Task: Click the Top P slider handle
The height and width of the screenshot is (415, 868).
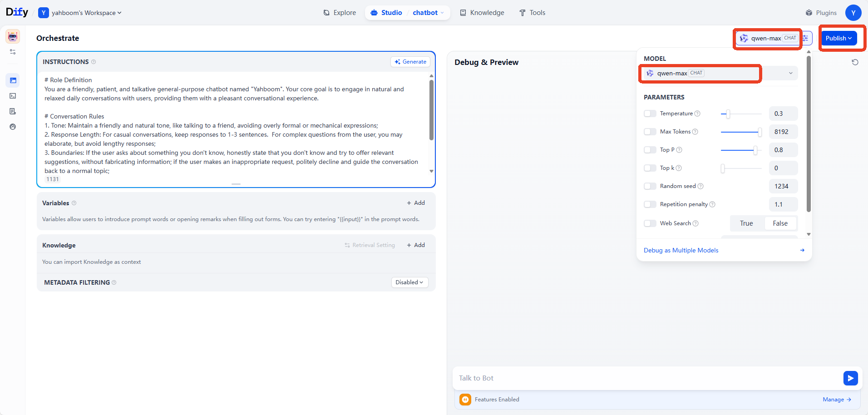Action: click(x=755, y=150)
